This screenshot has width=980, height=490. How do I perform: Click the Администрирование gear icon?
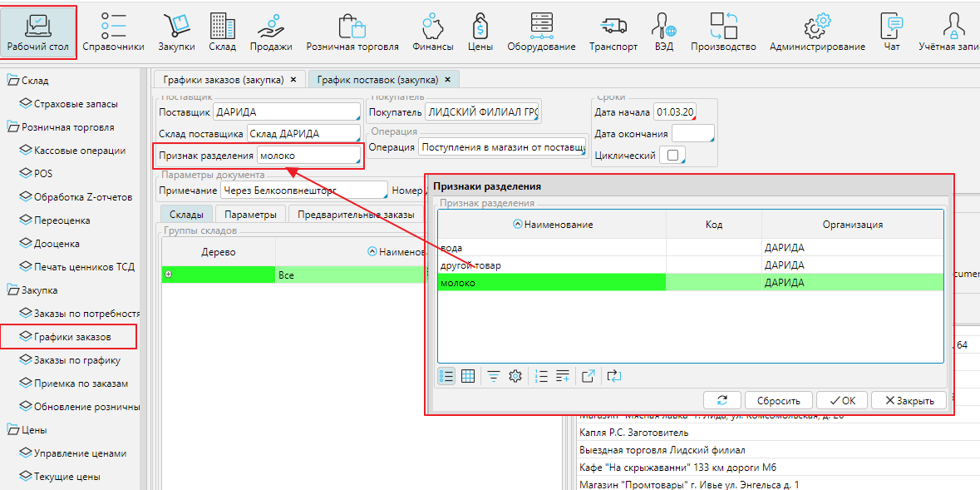pyautogui.click(x=817, y=25)
